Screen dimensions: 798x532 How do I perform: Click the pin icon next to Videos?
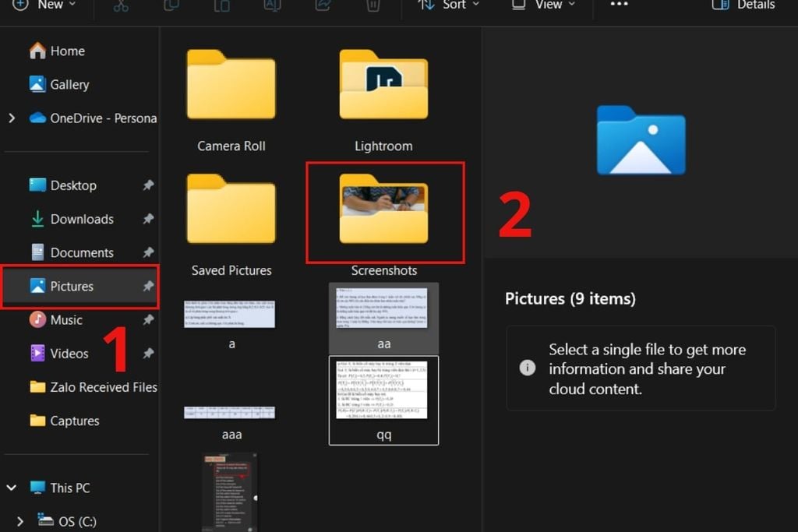click(148, 354)
